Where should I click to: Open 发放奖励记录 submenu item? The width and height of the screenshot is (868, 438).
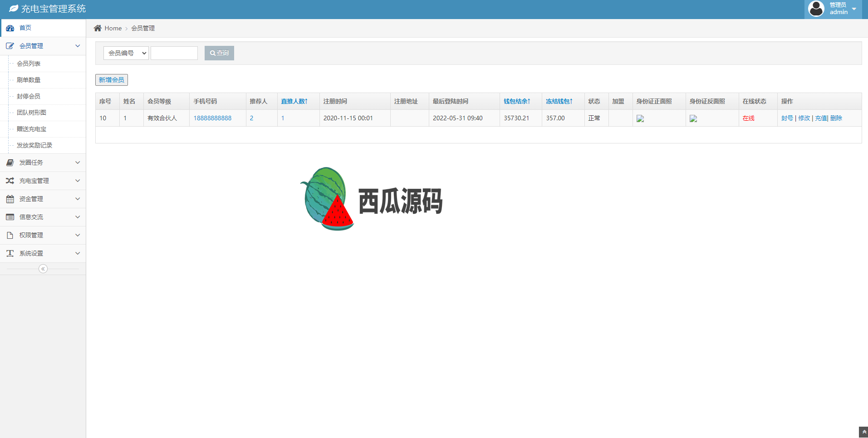34,145
